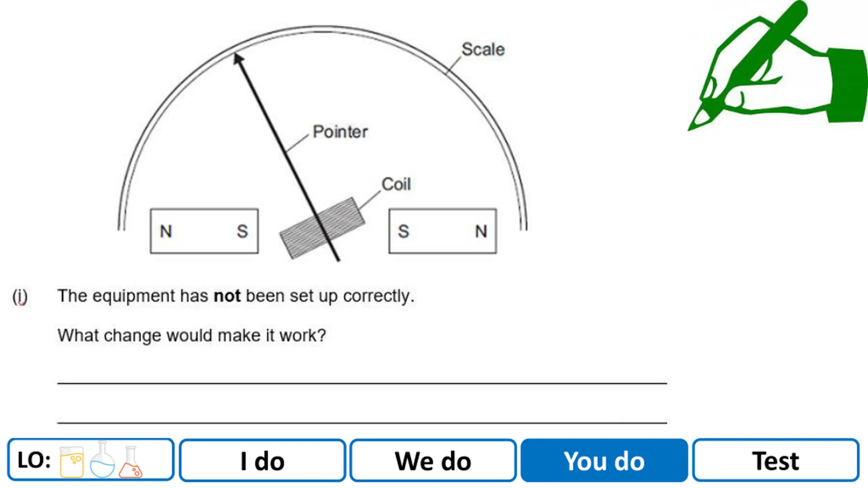Click the yellow beaker icon
868x488 pixels.
[x=72, y=462]
